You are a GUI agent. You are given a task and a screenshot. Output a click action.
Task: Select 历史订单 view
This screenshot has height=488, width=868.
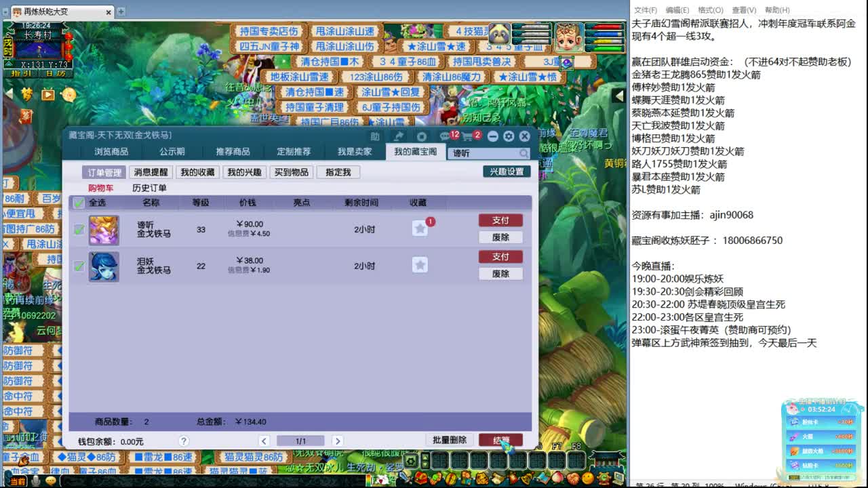point(149,188)
